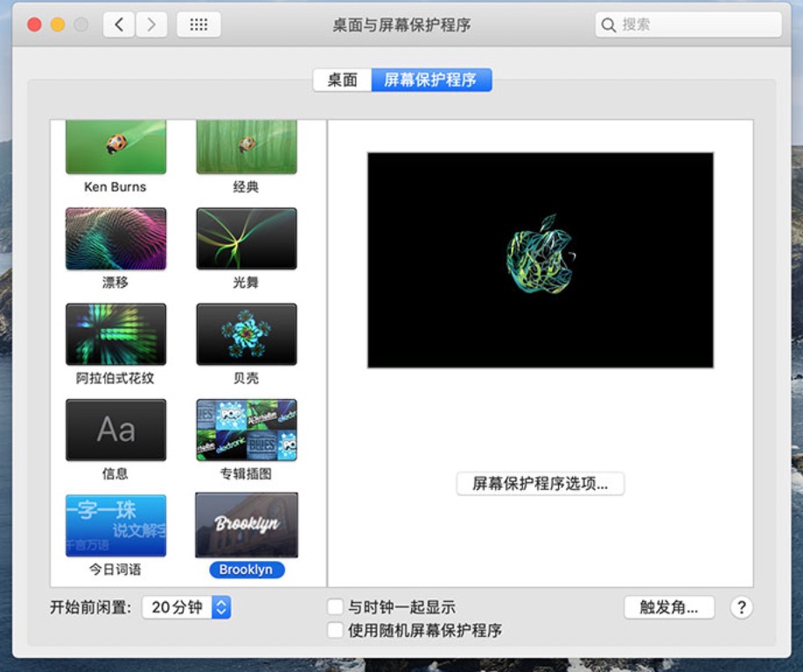Select the 漂移 screensaver thumbnail
This screenshot has width=803, height=672.
(x=115, y=239)
